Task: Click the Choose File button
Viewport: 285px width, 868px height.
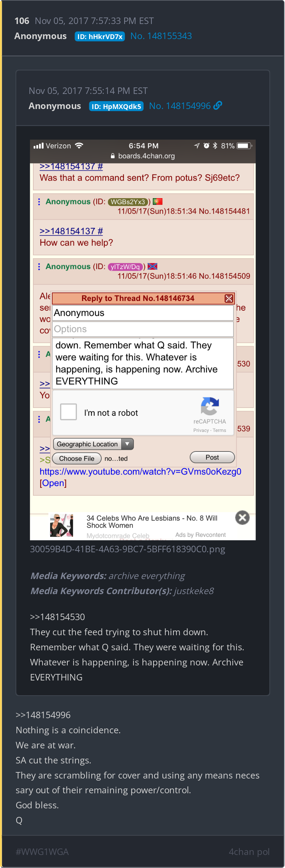Action: (x=77, y=458)
